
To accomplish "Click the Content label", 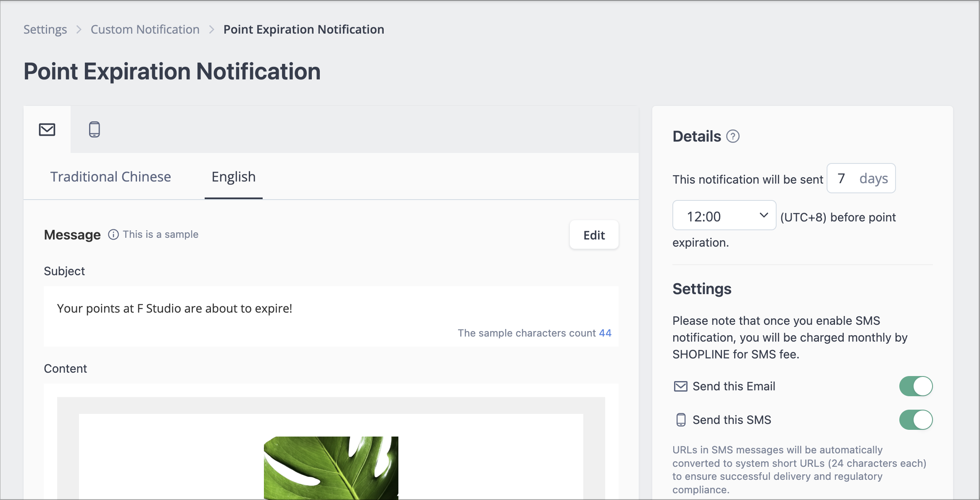I will tap(66, 368).
